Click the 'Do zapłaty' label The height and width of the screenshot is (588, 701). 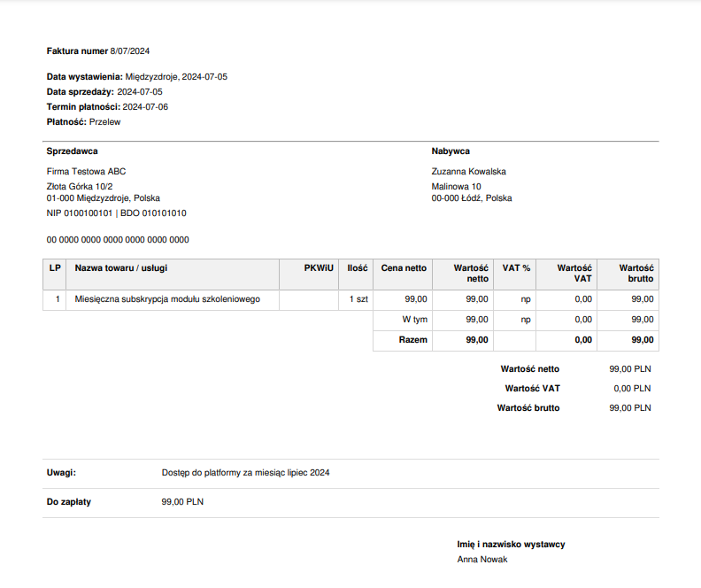[x=69, y=502]
